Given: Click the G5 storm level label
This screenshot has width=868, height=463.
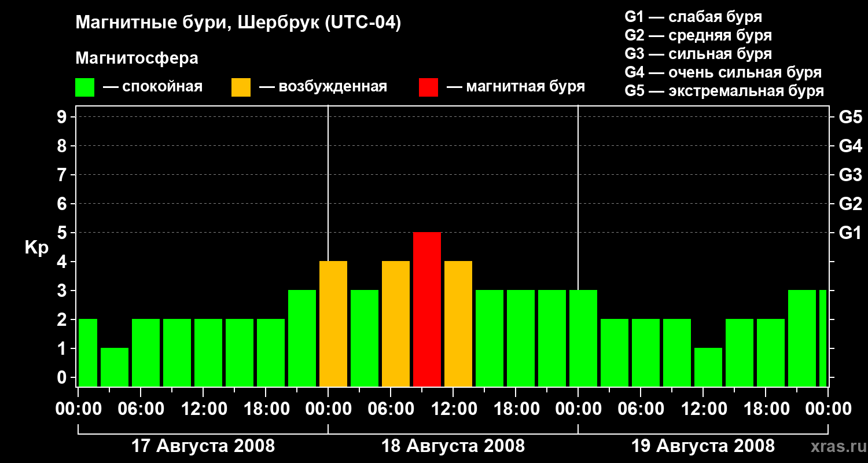Looking at the screenshot, I should point(850,117).
